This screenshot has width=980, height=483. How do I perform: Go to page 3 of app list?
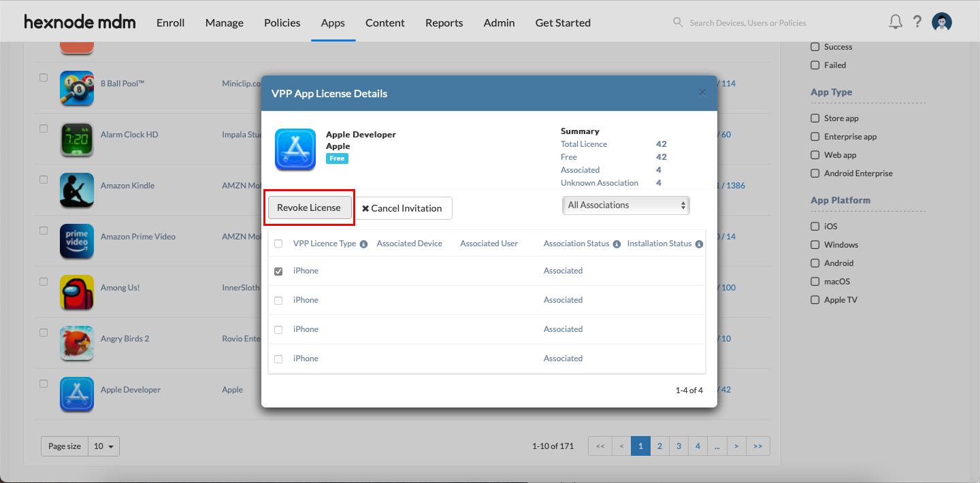679,446
